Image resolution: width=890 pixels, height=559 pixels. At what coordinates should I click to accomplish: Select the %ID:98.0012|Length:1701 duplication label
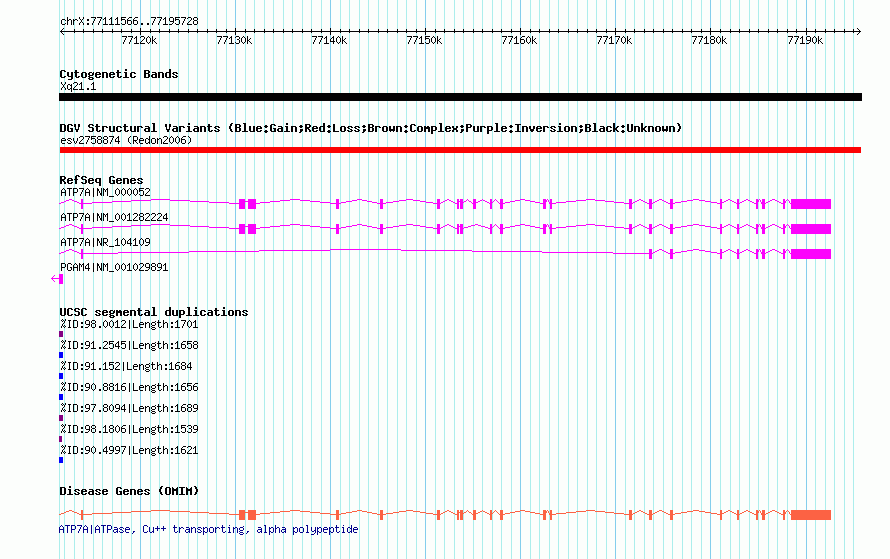coord(129,325)
